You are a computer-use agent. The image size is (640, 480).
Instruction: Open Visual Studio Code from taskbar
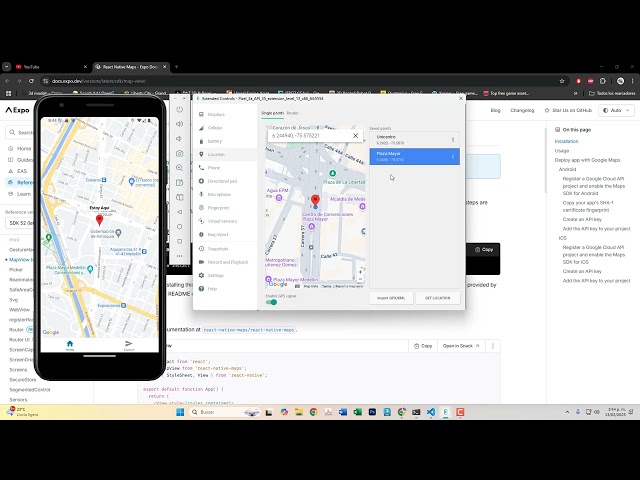point(431,412)
